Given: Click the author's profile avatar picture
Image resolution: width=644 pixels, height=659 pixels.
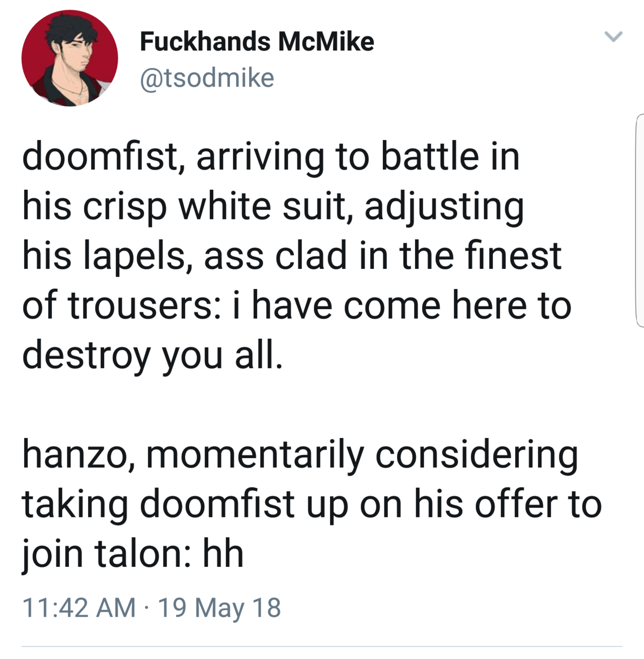Looking at the screenshot, I should click(x=70, y=58).
